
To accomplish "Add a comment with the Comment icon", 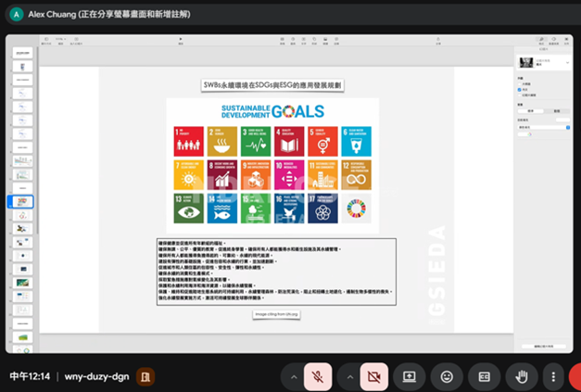I will coord(336,41).
